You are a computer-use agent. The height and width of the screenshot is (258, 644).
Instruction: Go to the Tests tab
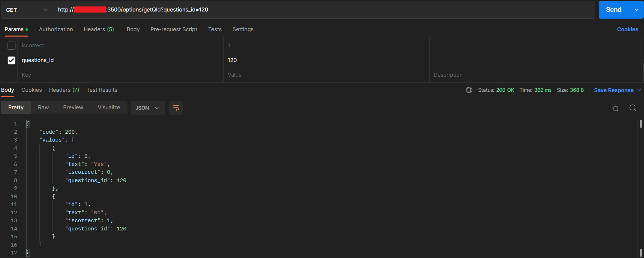coord(215,29)
